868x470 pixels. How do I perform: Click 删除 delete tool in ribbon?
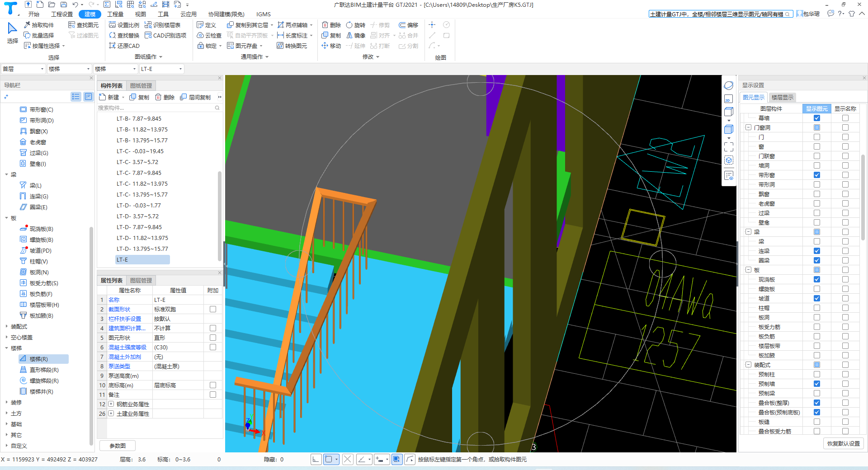tap(331, 25)
